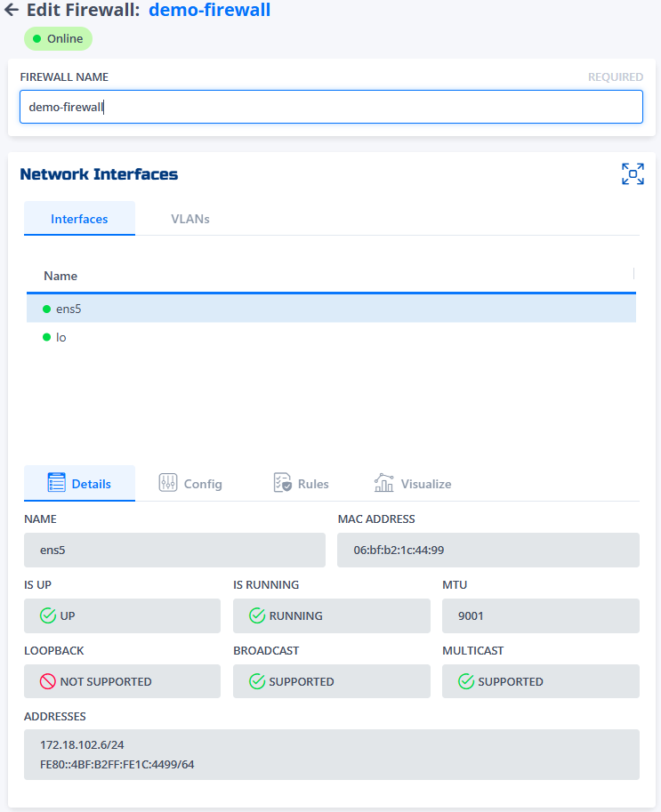Select the Config sliders icon

tap(167, 483)
